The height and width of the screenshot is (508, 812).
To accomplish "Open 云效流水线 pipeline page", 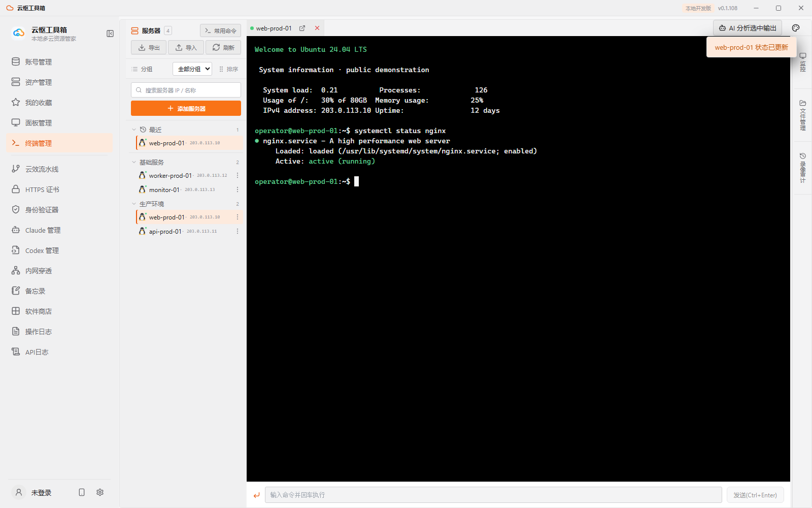I will 59,169.
